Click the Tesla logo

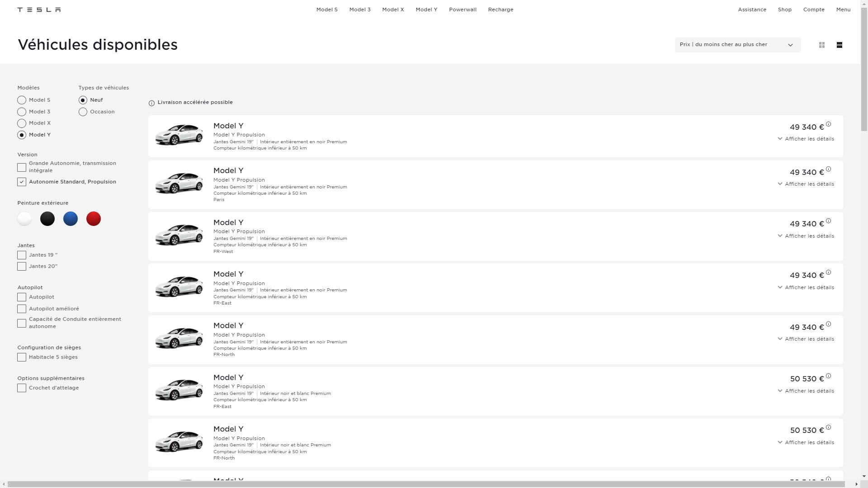coord(39,9)
